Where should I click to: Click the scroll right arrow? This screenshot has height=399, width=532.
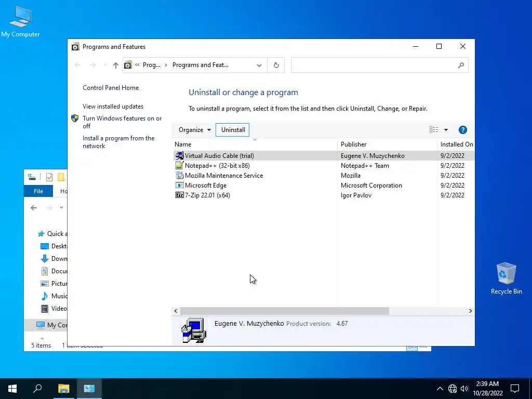pyautogui.click(x=470, y=311)
